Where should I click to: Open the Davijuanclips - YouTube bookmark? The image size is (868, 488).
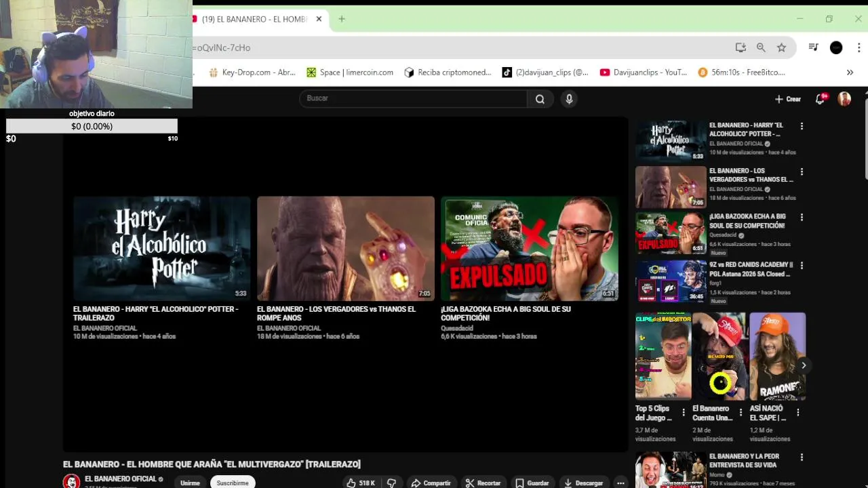click(x=644, y=73)
